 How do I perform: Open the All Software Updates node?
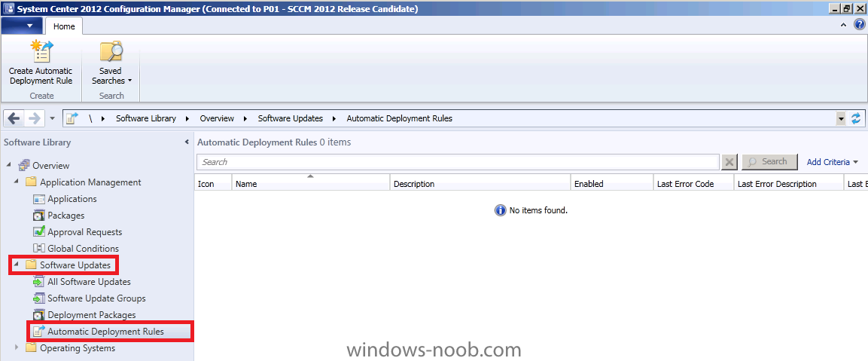(89, 282)
